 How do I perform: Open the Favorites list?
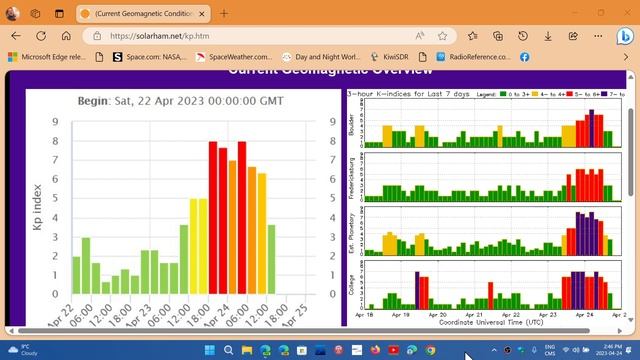tap(473, 36)
